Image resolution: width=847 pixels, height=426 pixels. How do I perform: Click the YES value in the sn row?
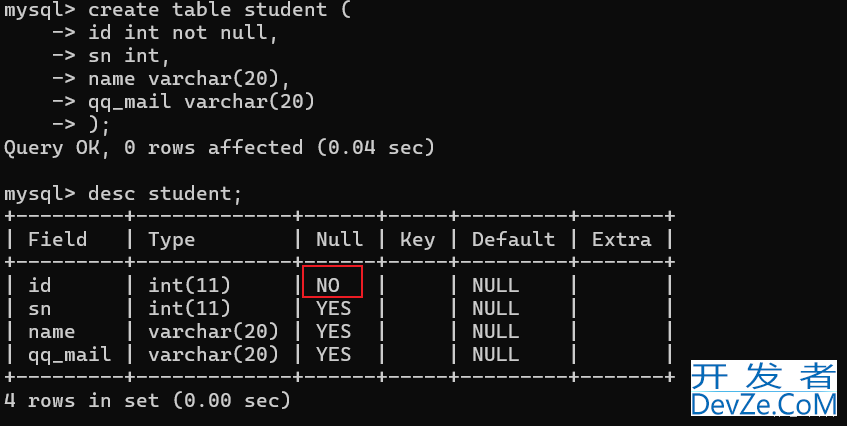pyautogui.click(x=333, y=308)
